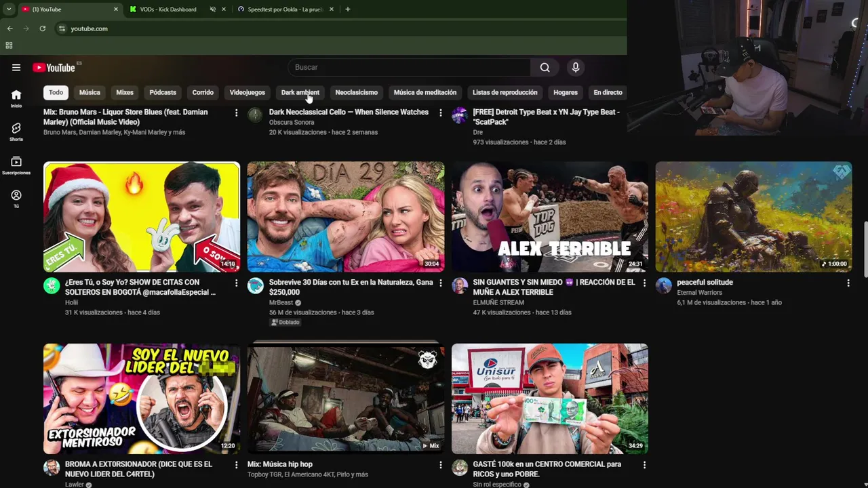This screenshot has width=868, height=488.
Task: Open the Tú profile section
Action: 16,199
